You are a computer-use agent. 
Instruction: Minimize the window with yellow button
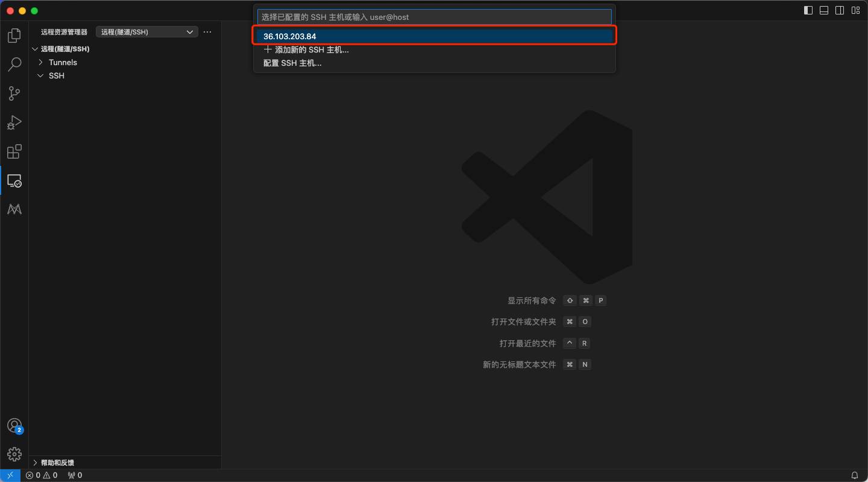(x=23, y=11)
